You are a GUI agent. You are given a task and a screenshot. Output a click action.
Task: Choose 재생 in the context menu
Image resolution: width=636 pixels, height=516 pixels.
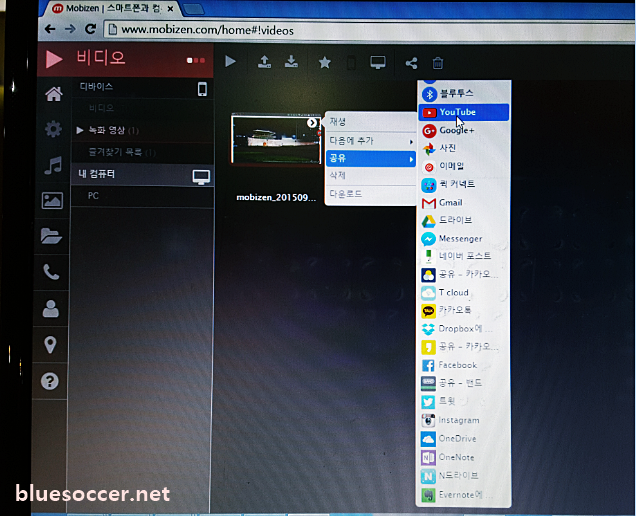371,122
